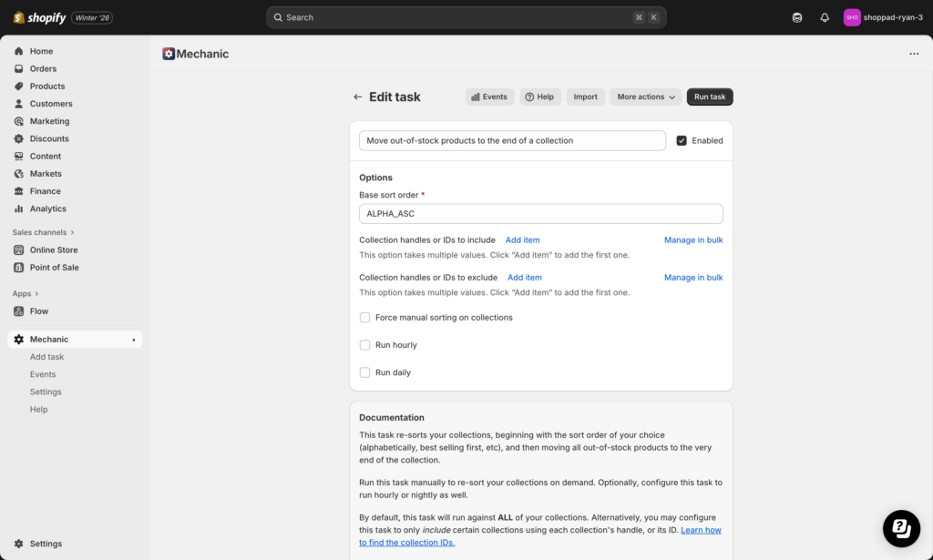Click the Documentation heading
The width and height of the screenshot is (933, 560).
point(392,418)
